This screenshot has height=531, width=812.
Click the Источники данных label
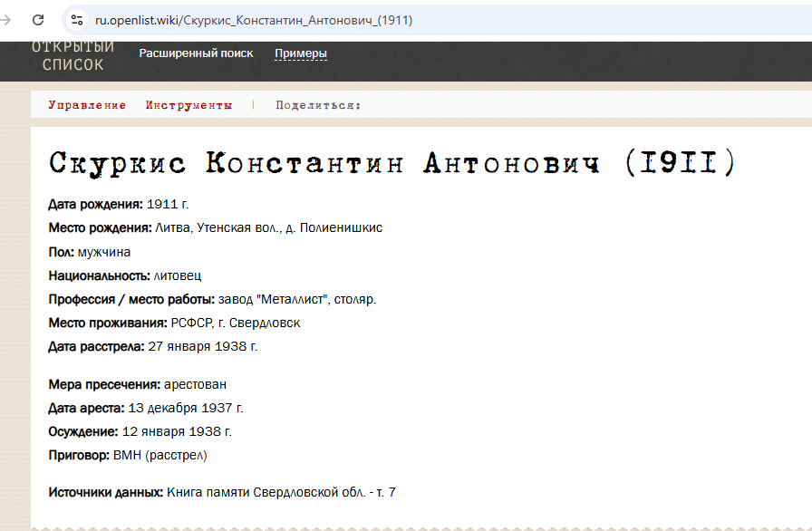point(106,493)
